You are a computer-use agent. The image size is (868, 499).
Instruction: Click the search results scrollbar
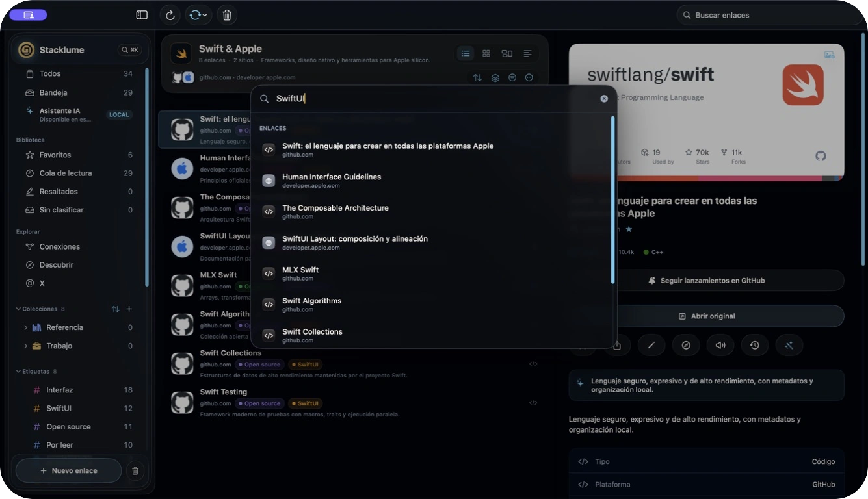click(612, 200)
